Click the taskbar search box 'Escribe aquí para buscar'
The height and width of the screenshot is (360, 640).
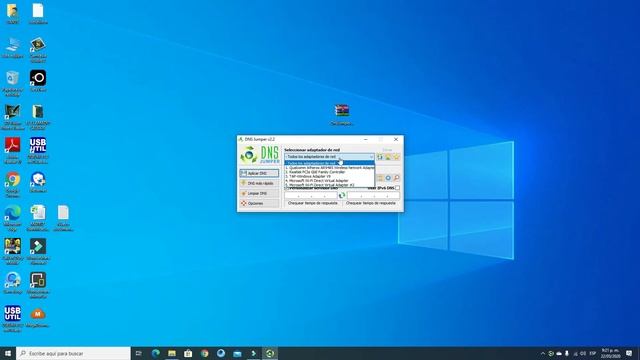tap(73, 353)
